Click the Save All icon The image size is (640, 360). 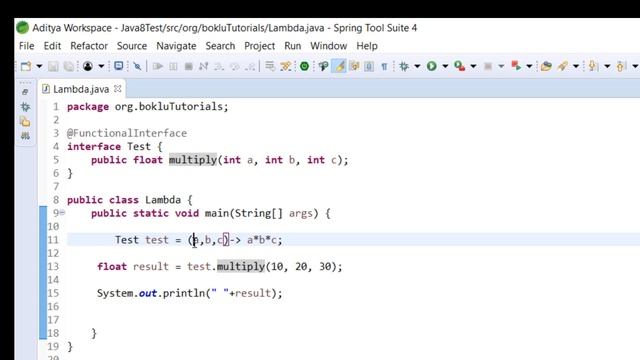click(x=69, y=66)
